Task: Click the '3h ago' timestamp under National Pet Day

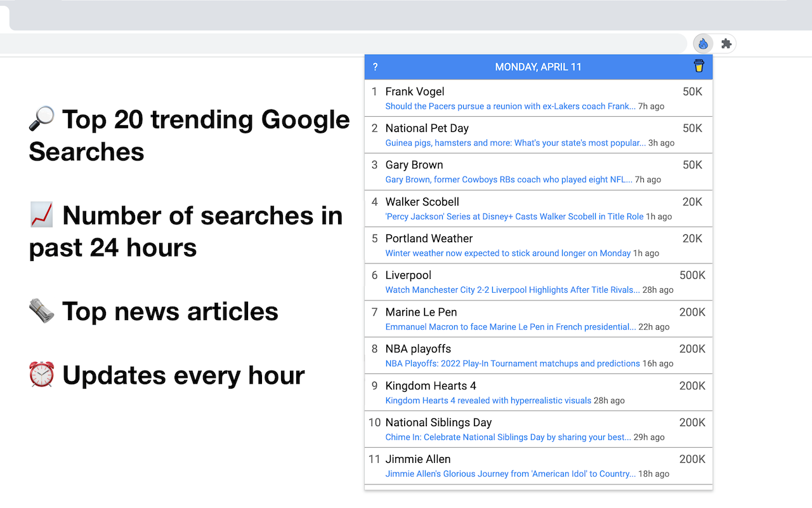Action: pos(662,144)
